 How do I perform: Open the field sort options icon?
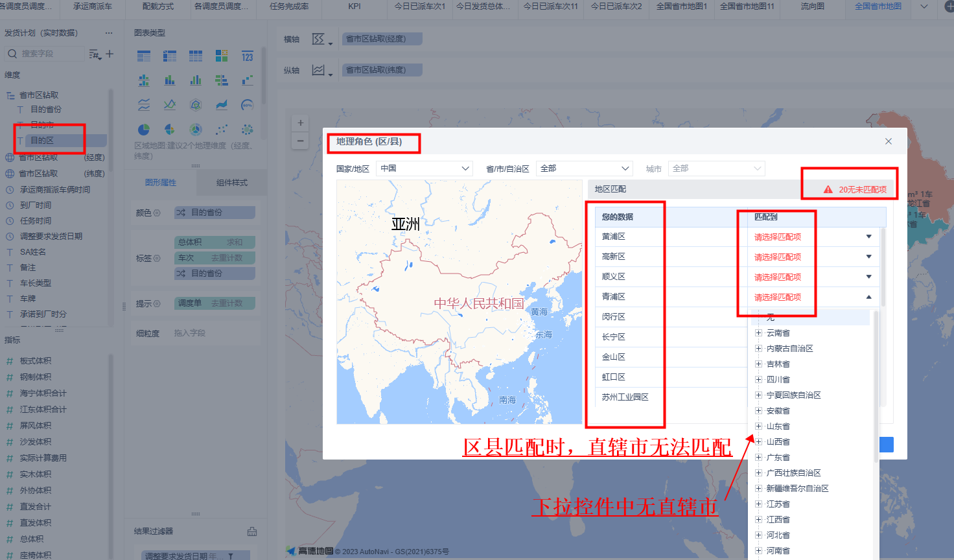[95, 54]
